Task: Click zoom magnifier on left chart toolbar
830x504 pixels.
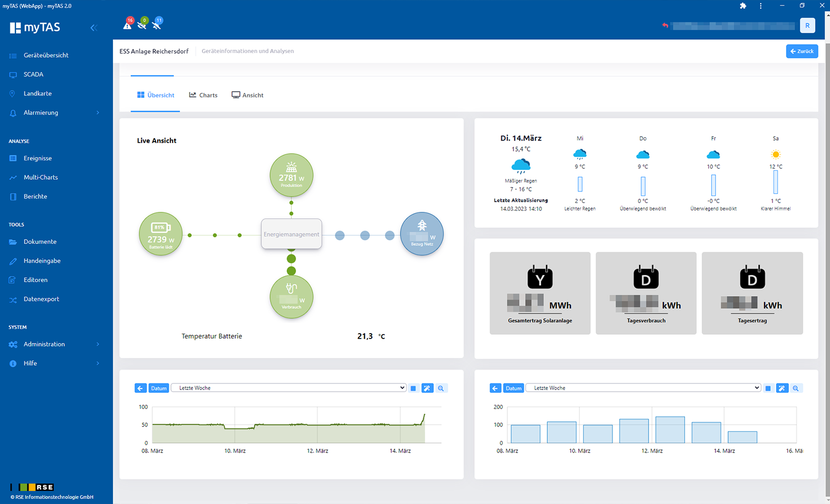Action: tap(441, 388)
